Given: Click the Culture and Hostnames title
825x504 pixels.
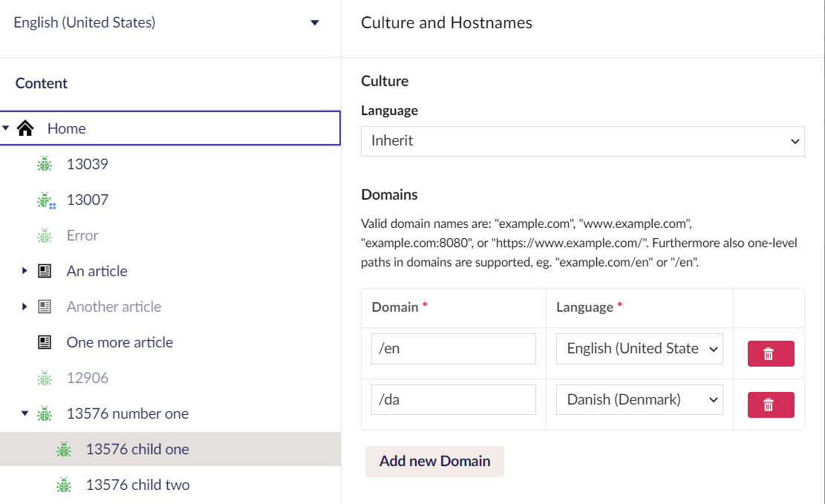Looking at the screenshot, I should point(446,22).
